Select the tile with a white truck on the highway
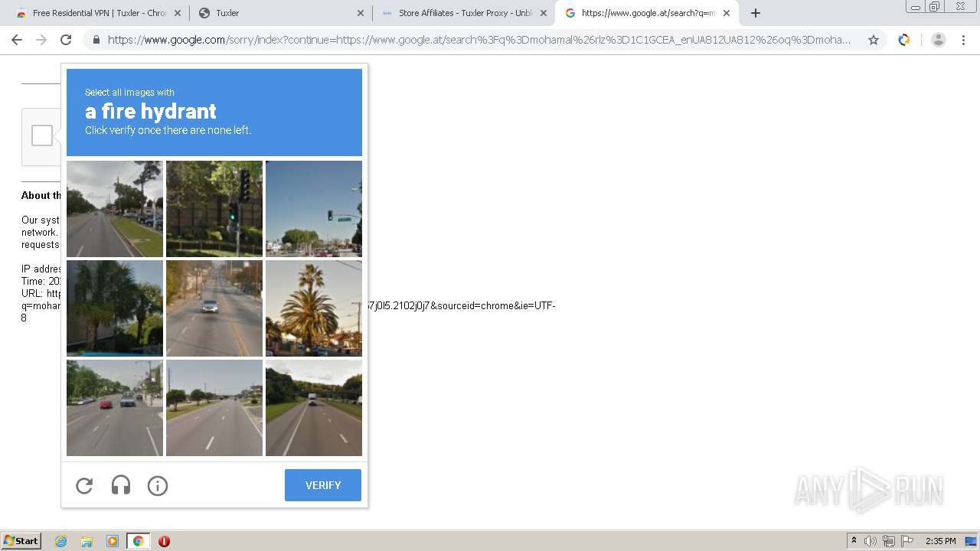 (x=314, y=408)
